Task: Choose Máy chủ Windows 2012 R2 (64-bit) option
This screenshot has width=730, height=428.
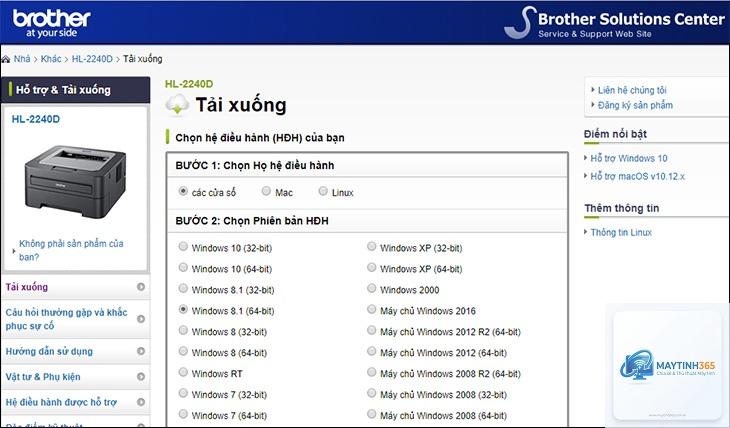Action: click(371, 330)
